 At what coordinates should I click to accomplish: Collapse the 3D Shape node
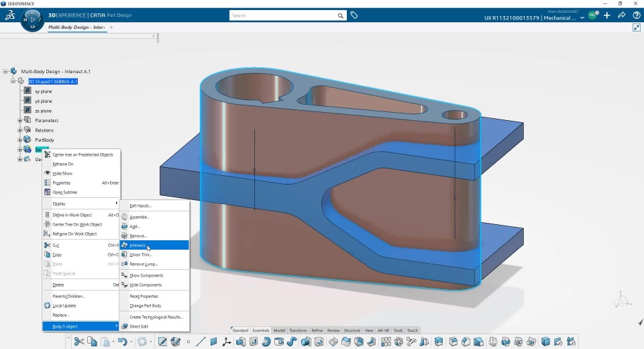click(x=13, y=81)
